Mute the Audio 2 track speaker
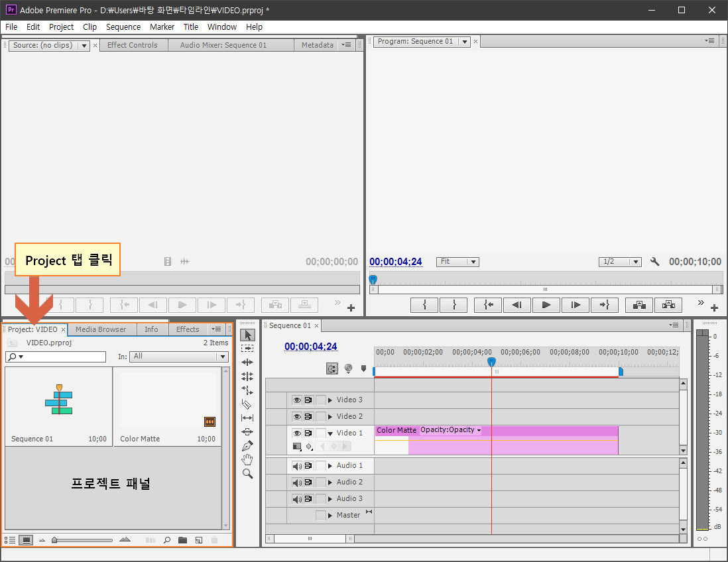This screenshot has width=728, height=562. (297, 482)
